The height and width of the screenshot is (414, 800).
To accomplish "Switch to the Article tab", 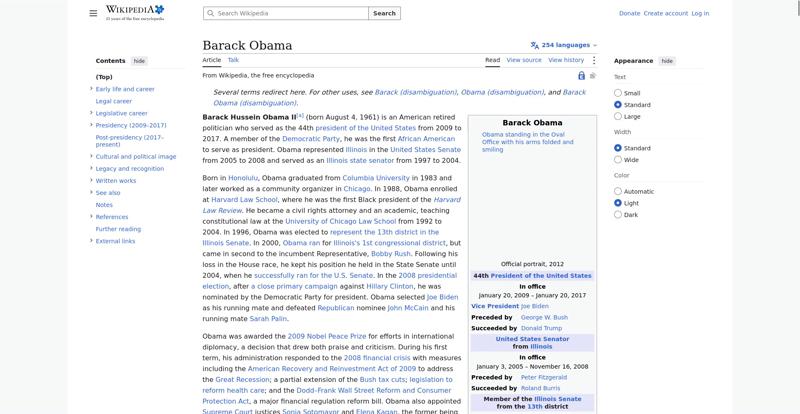I will (212, 60).
